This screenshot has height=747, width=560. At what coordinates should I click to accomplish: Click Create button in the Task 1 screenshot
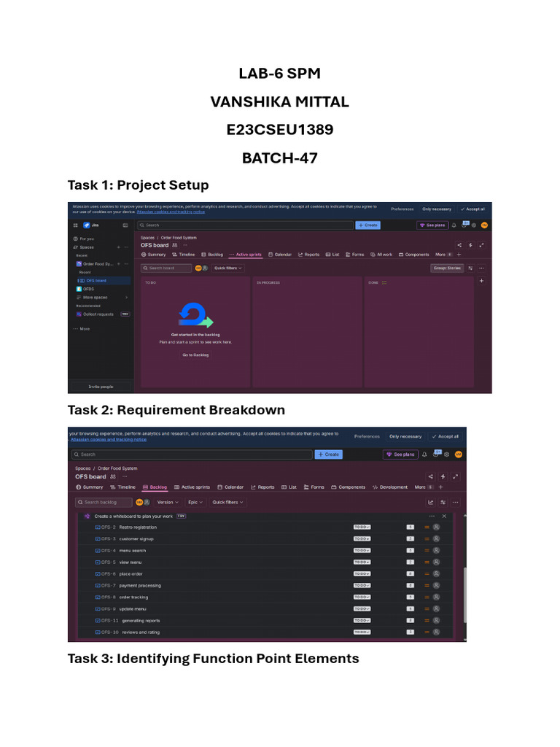point(367,225)
